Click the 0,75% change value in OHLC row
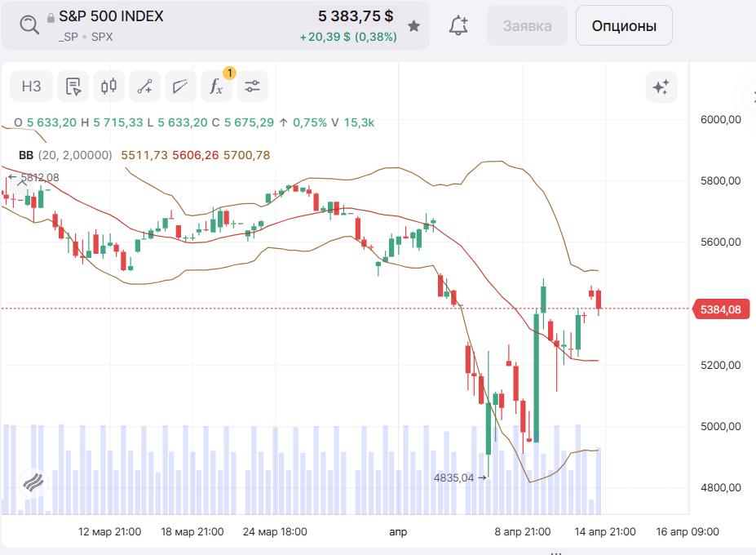 310,122
